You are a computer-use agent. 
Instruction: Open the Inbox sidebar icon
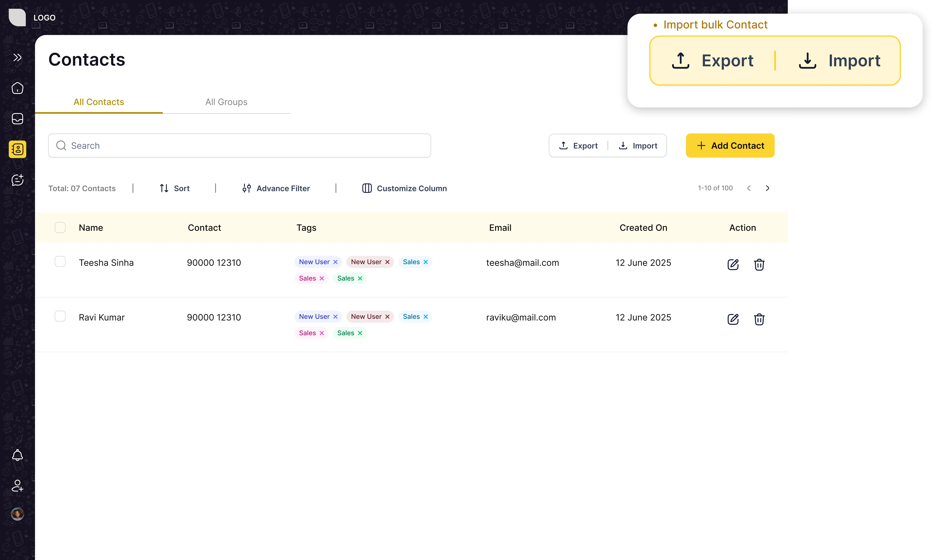17,119
